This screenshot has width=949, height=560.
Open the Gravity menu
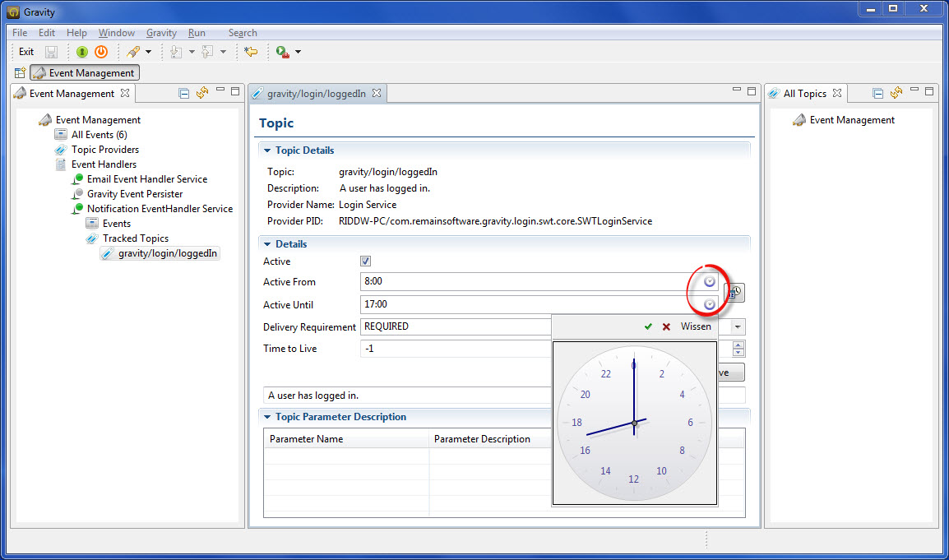[161, 33]
